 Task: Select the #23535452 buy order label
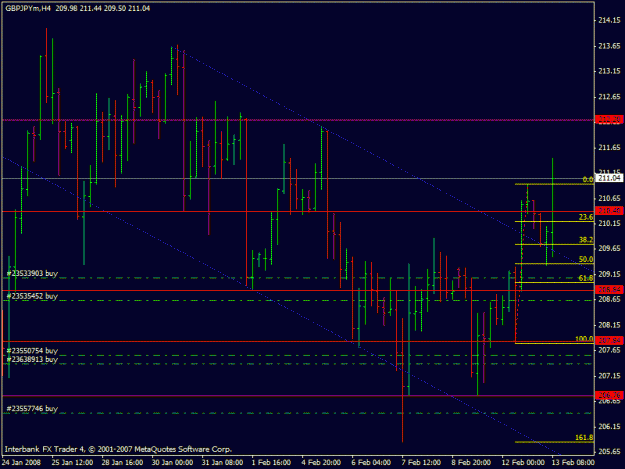pos(32,296)
